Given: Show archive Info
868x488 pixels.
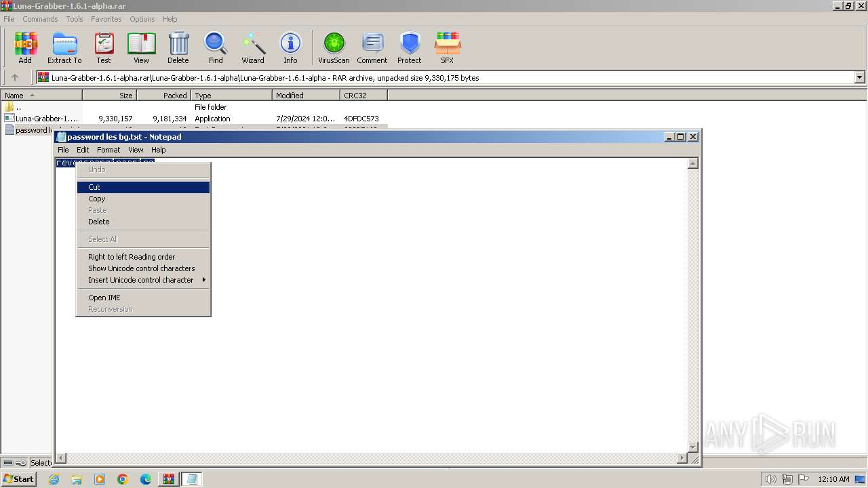Looking at the screenshot, I should click(x=290, y=48).
